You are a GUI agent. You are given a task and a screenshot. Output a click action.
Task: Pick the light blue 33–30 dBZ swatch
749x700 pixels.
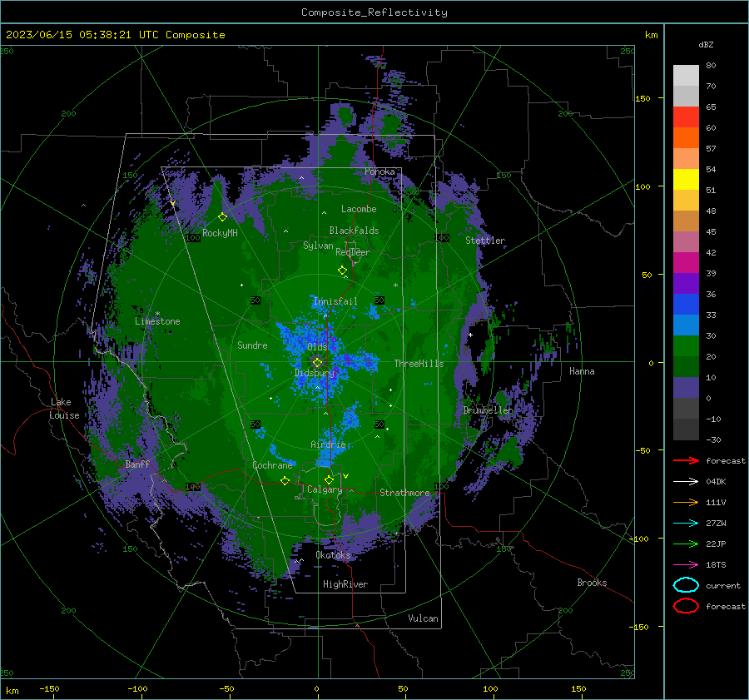tap(686, 325)
